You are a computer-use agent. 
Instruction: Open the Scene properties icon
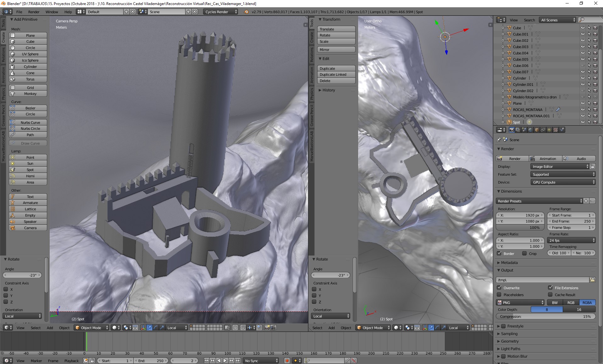pyautogui.click(x=524, y=130)
